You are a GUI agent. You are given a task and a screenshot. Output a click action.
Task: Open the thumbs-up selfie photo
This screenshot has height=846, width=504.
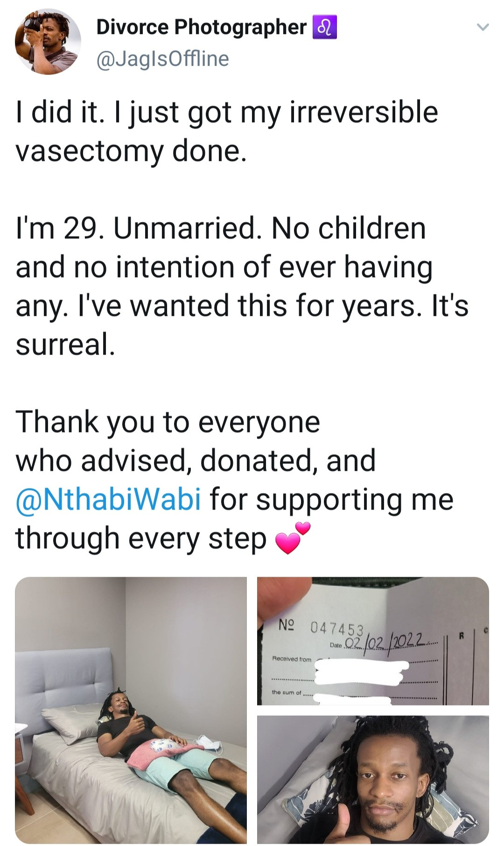[372, 779]
